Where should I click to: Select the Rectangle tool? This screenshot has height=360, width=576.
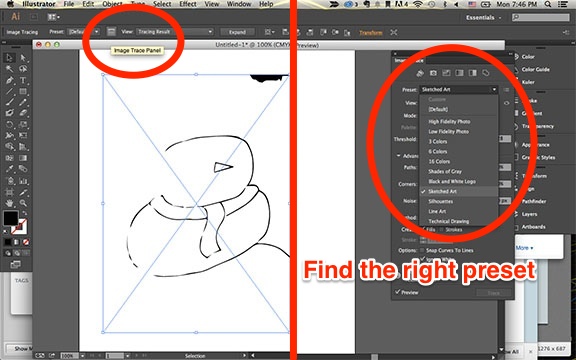[x=23, y=91]
